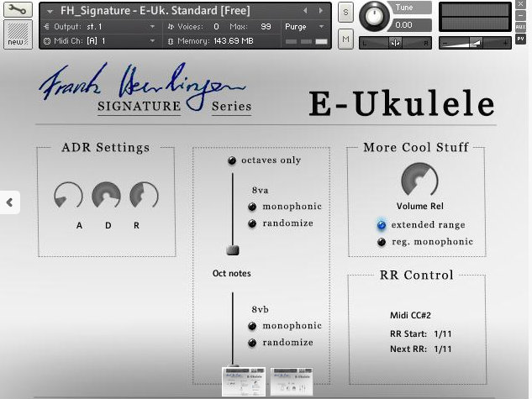Screen dimensions: 532x399
Task: Toggle the AUX sends button
Action: (520, 27)
